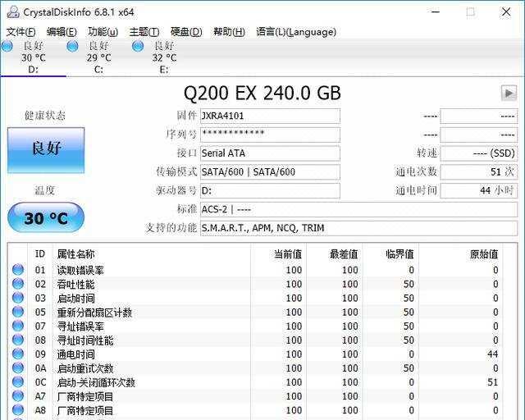Click status icon for attribute 0C 启动-关闭循环次数
This screenshot has height=420, width=525.
pyautogui.click(x=18, y=382)
